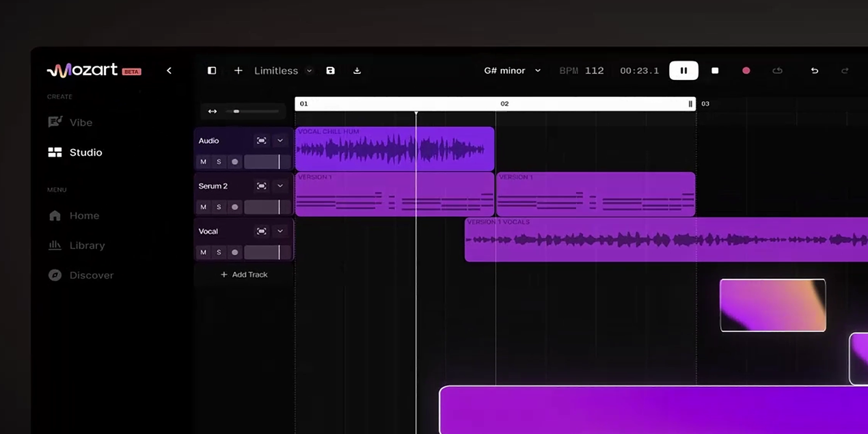Viewport: 868px width, 434px height.
Task: Click bar marker 02 on the ruler
Action: click(504, 104)
